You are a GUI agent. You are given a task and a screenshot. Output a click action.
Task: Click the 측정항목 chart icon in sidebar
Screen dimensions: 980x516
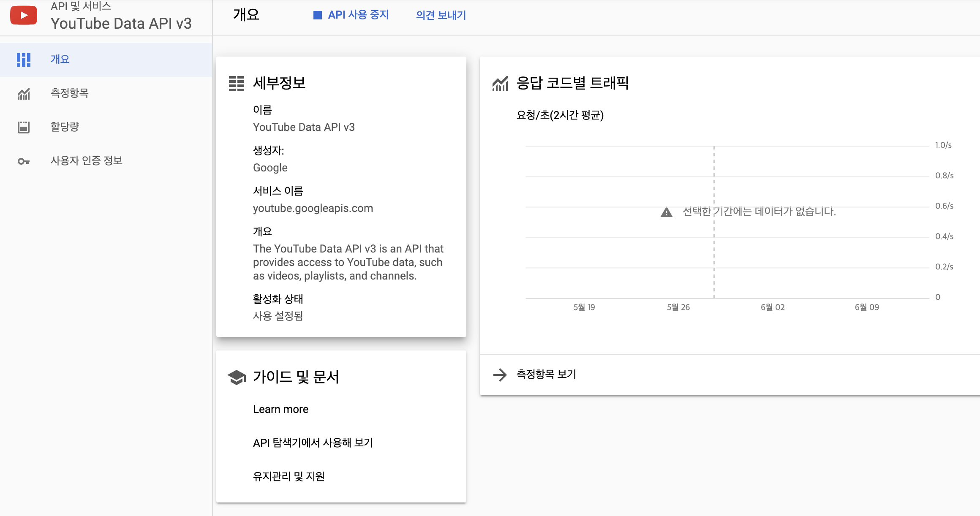(24, 93)
